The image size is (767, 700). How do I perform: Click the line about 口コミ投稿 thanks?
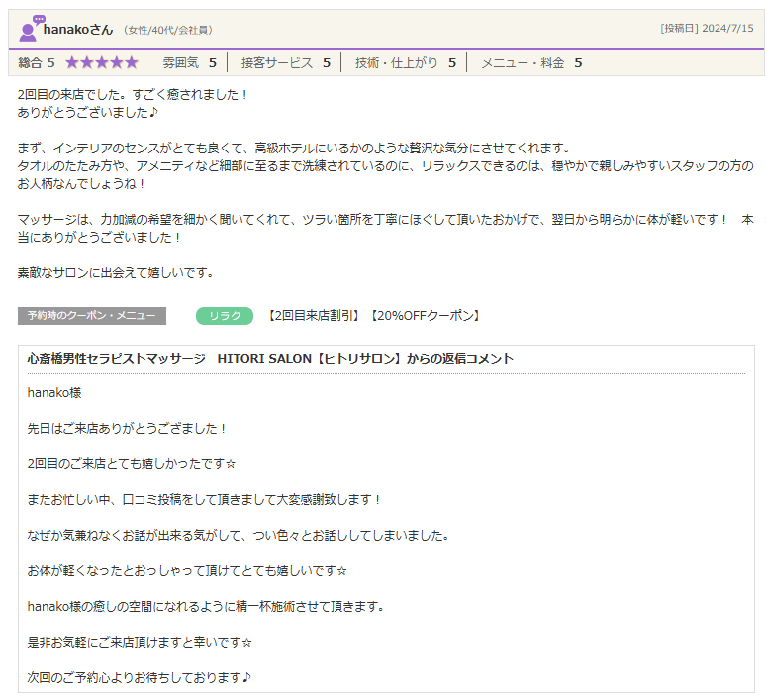[x=204, y=500]
